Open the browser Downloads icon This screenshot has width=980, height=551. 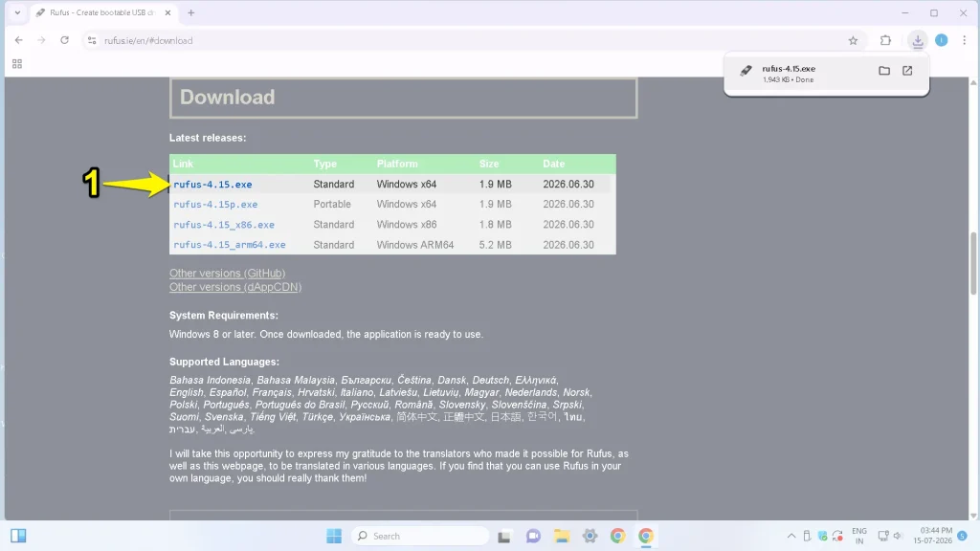coord(918,40)
